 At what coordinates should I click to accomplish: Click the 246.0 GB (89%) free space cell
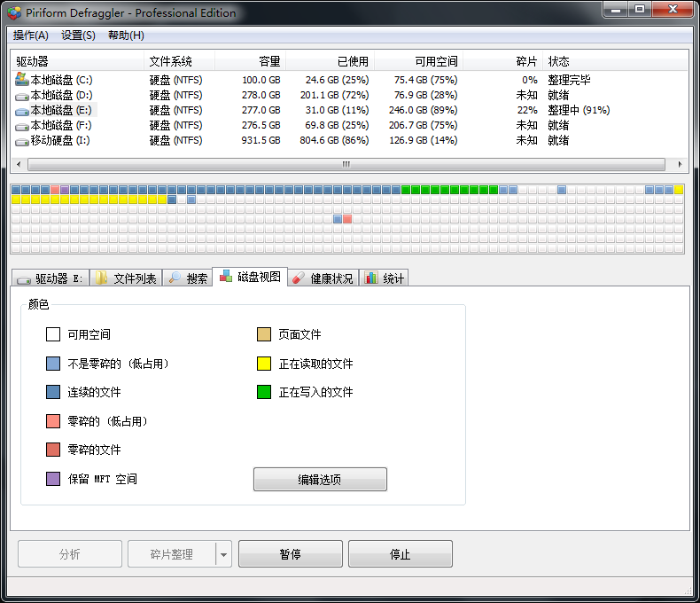pyautogui.click(x=423, y=110)
